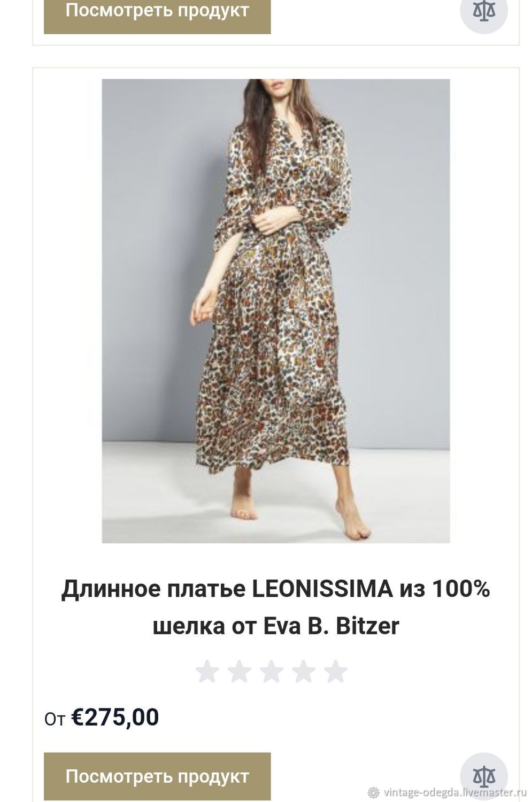Select the second rating star

(x=239, y=672)
